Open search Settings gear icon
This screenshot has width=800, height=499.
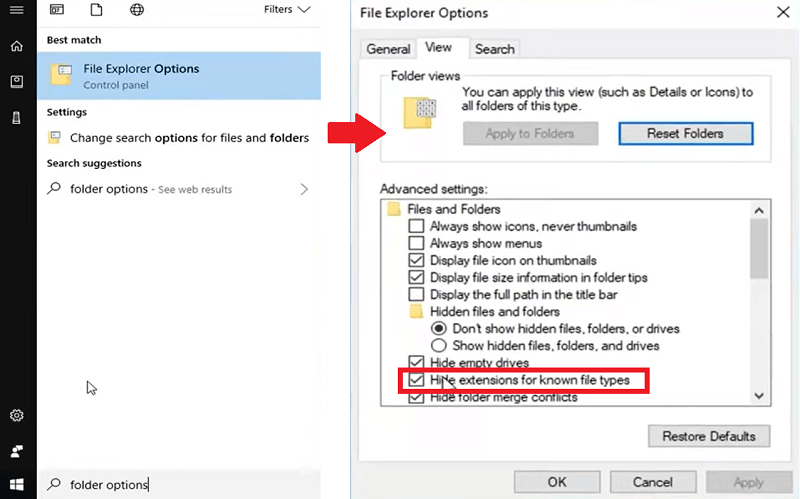[x=16, y=415]
